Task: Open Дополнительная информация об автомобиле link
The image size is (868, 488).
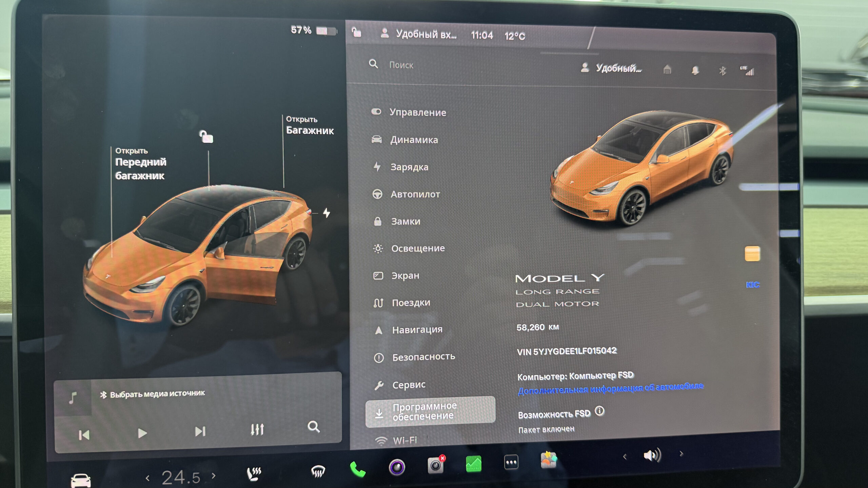Action: click(611, 388)
